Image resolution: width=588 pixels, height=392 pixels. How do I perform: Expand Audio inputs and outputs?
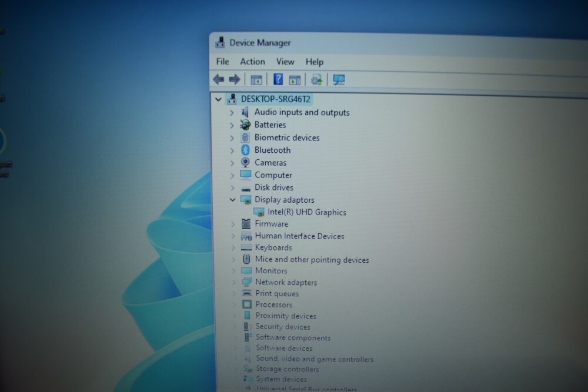232,112
